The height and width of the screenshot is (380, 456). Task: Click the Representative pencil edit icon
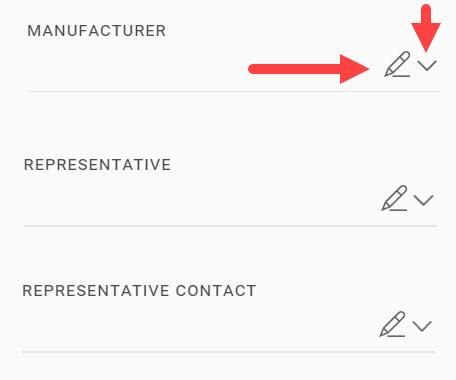394,198
